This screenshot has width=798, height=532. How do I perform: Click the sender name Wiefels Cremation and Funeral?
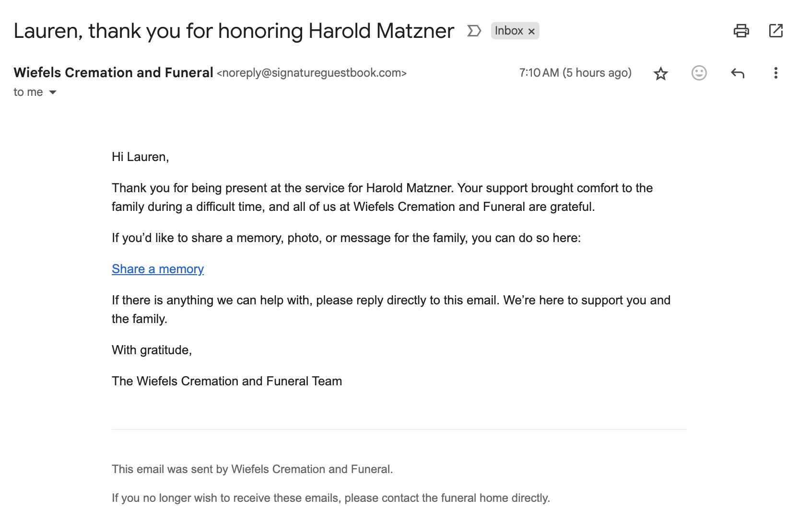pyautogui.click(x=113, y=72)
